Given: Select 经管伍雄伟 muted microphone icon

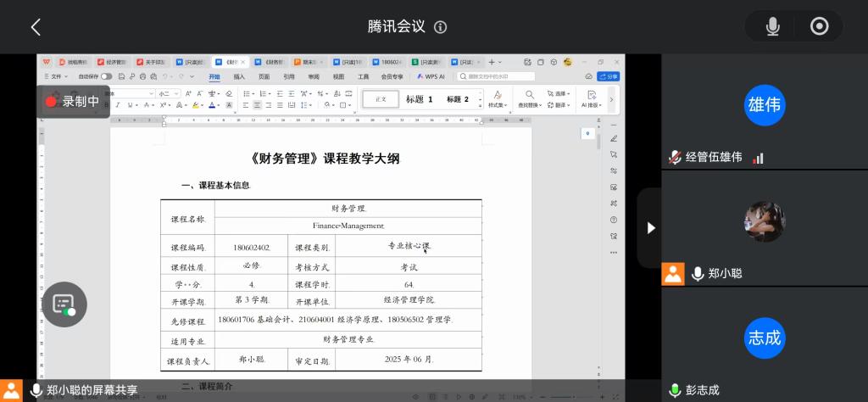Looking at the screenshot, I should 675,157.
